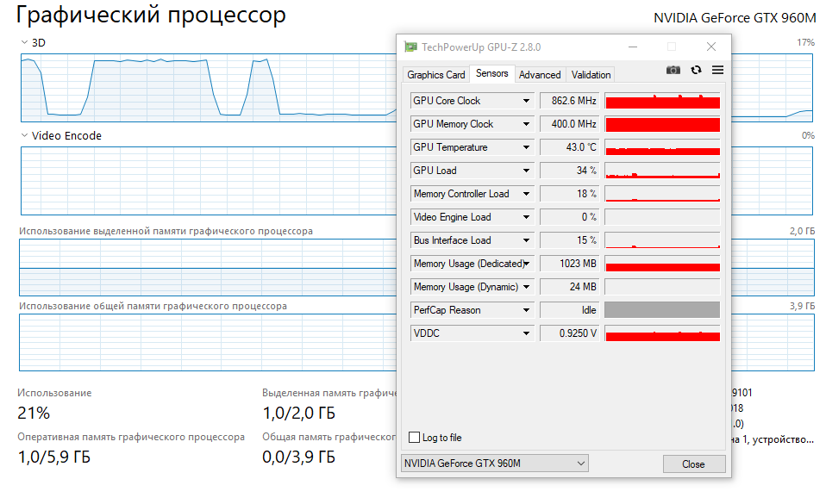
Task: Open the NVIDIA GeForce GTX 960M device selector
Action: (x=495, y=464)
